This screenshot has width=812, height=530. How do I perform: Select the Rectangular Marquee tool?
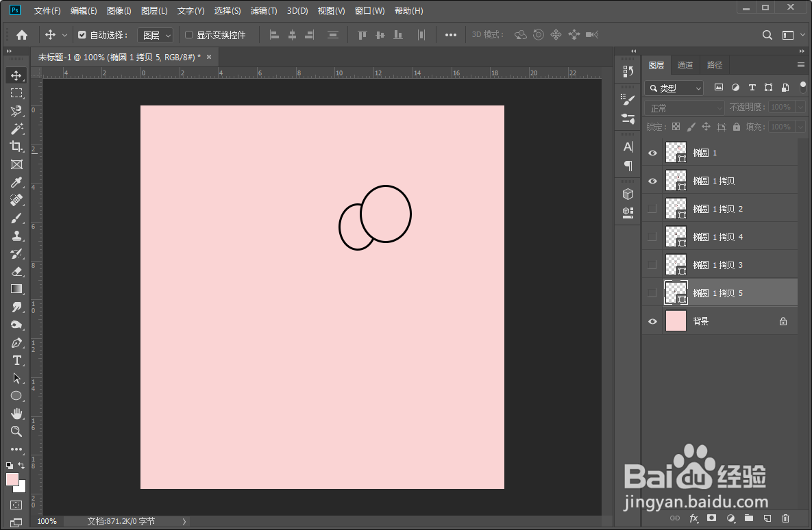coord(16,93)
